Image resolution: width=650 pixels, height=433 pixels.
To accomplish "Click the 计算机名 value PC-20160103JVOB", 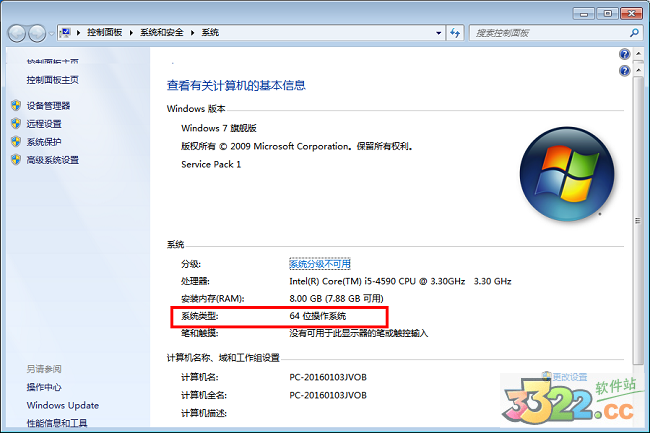I will [x=328, y=377].
